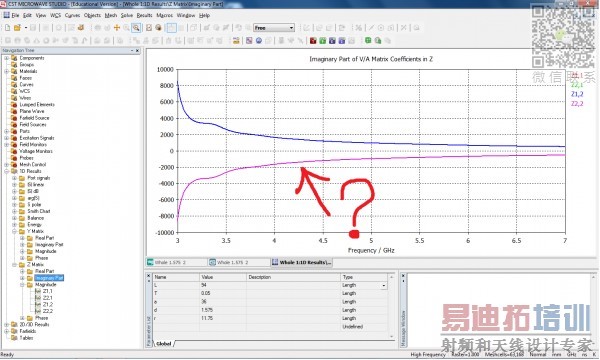This screenshot has width=600, height=360.
Task: Switch to the Whole 1:1D Results tab
Action: point(302,262)
